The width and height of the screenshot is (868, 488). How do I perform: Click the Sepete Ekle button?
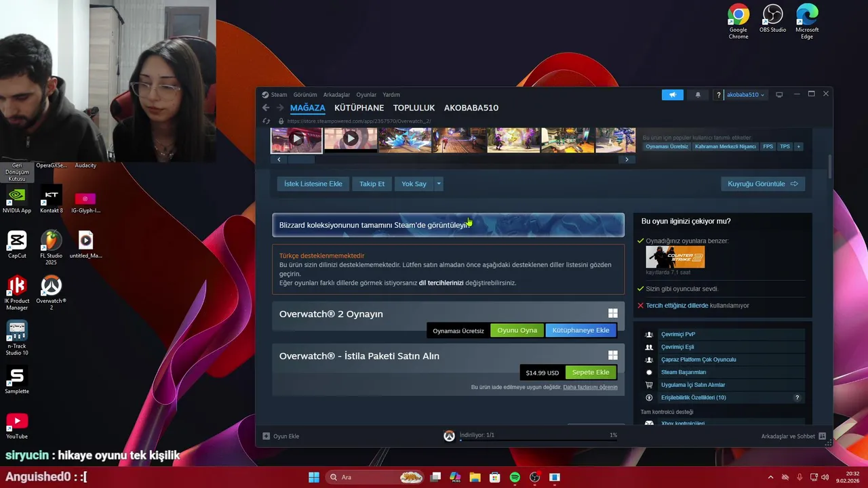tap(591, 372)
